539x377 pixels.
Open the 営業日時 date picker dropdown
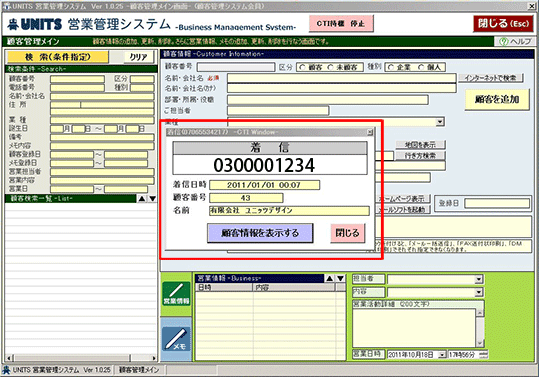pyautogui.click(x=442, y=355)
